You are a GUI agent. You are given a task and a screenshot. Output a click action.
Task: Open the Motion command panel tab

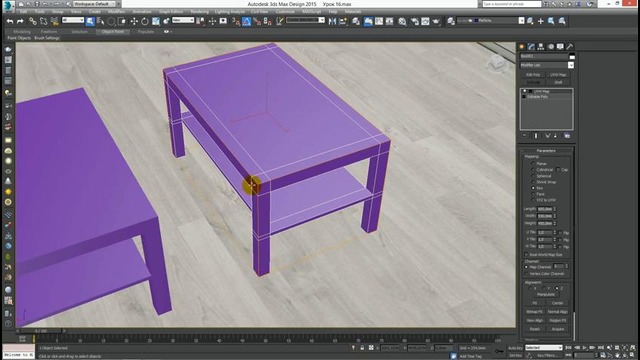551,47
